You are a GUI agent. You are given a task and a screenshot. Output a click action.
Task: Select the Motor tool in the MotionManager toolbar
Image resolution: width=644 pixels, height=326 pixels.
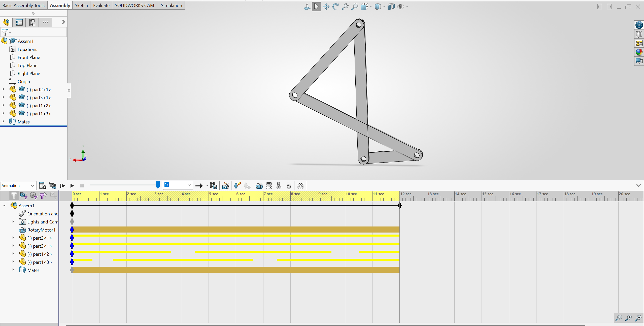259,186
